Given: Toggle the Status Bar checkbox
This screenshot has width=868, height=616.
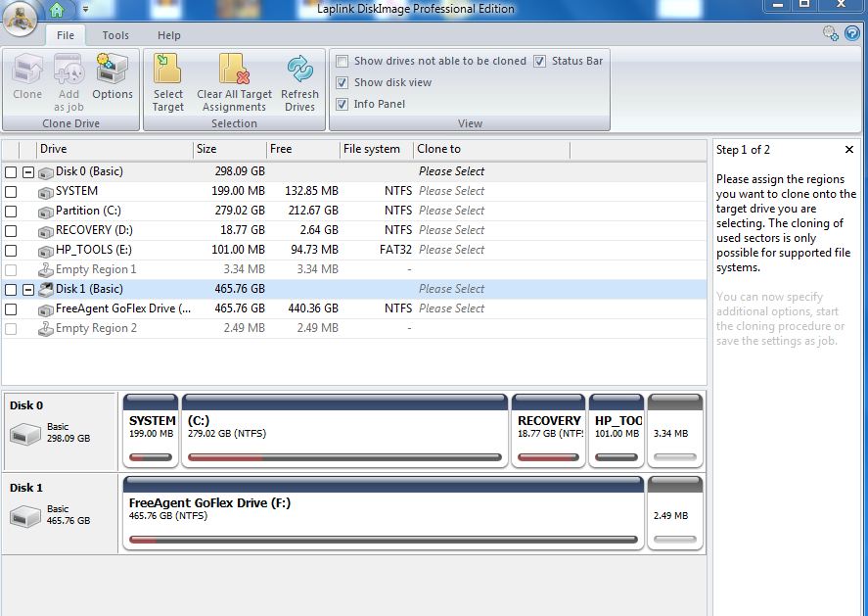Looking at the screenshot, I should (540, 61).
